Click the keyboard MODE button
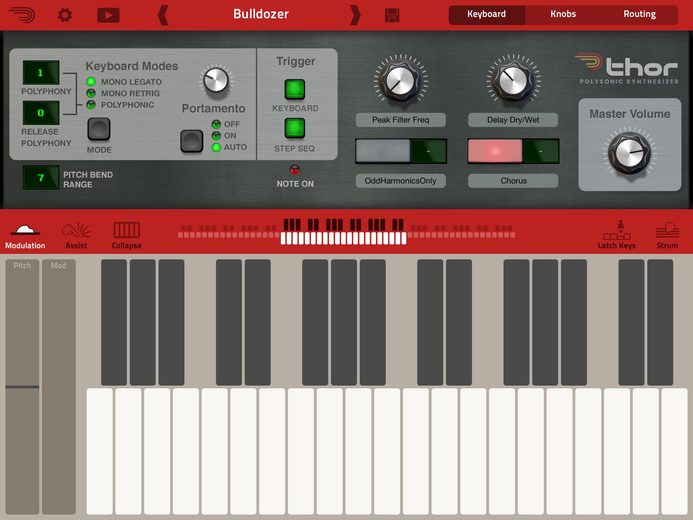 [99, 129]
